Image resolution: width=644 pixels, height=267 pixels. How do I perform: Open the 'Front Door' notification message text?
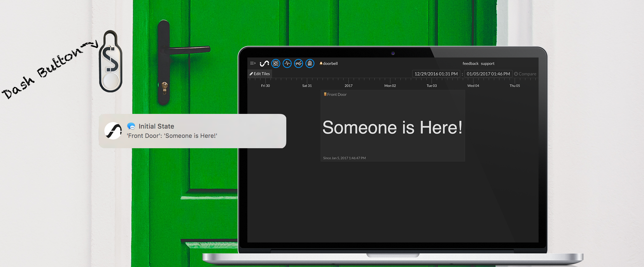172,136
